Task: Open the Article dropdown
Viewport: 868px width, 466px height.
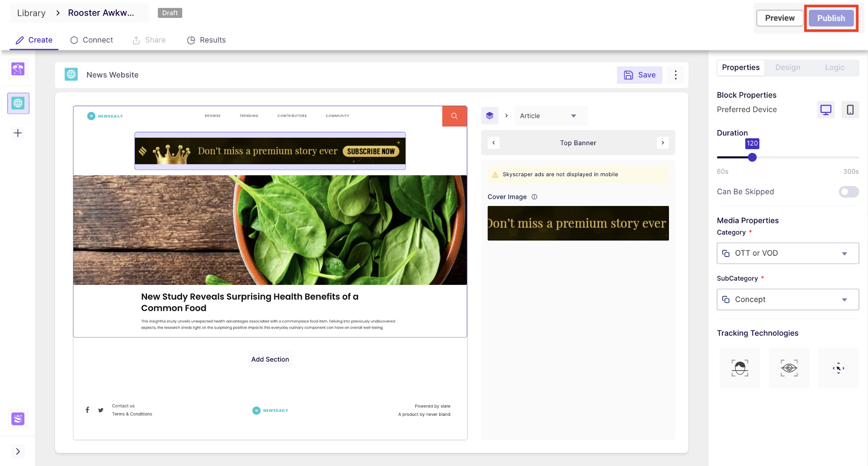Action: 551,116
